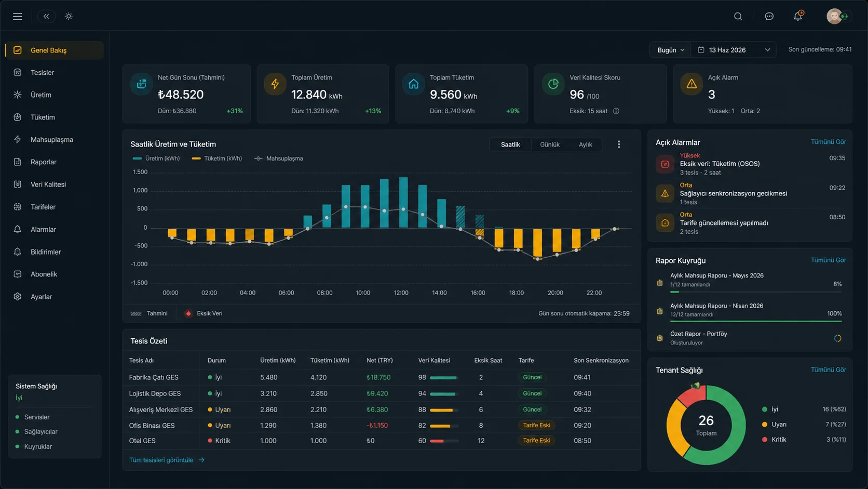The width and height of the screenshot is (868, 489).
Task: Open the Fabrika Çatı GES row
Action: (382, 378)
